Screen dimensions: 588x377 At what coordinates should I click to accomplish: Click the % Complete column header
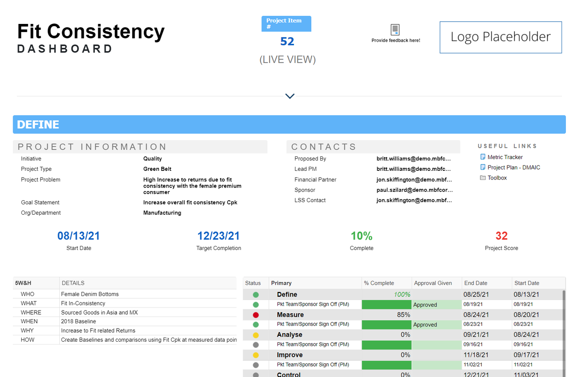point(379,283)
